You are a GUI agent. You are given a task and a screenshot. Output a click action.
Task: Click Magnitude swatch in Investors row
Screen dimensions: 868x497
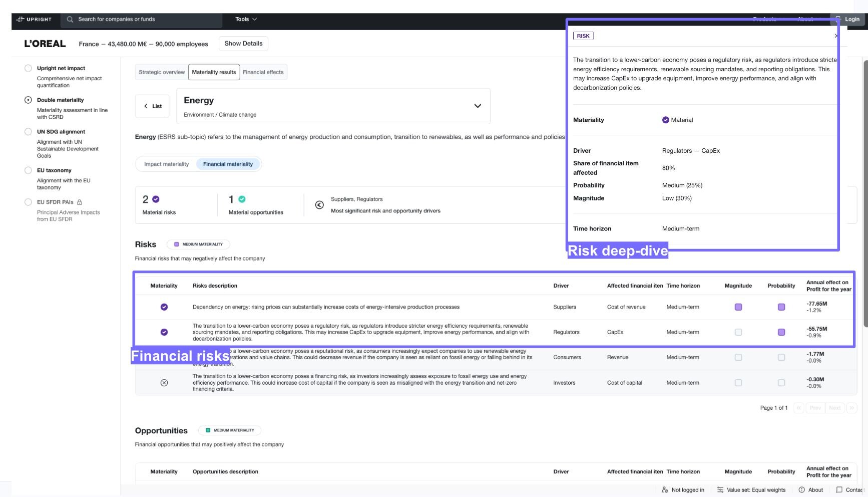tap(738, 383)
